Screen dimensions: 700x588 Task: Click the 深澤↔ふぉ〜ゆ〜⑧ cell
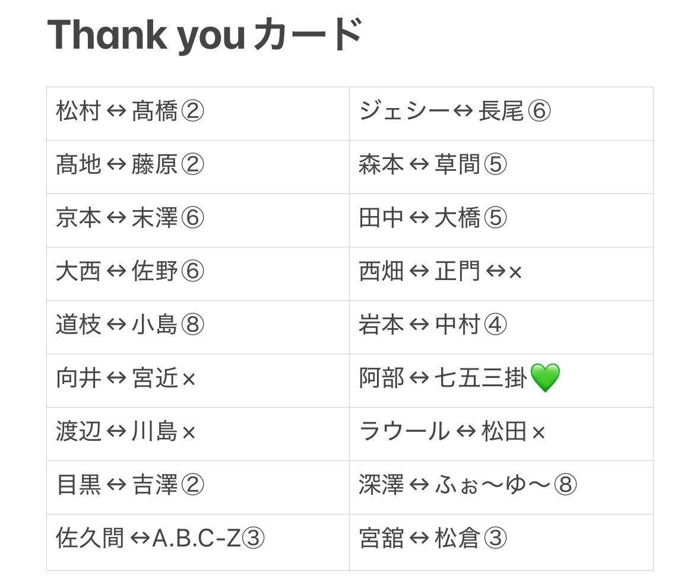click(501, 488)
